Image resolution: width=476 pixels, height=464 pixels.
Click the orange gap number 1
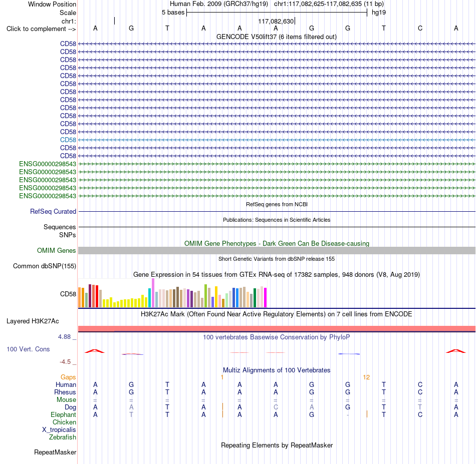click(x=222, y=377)
